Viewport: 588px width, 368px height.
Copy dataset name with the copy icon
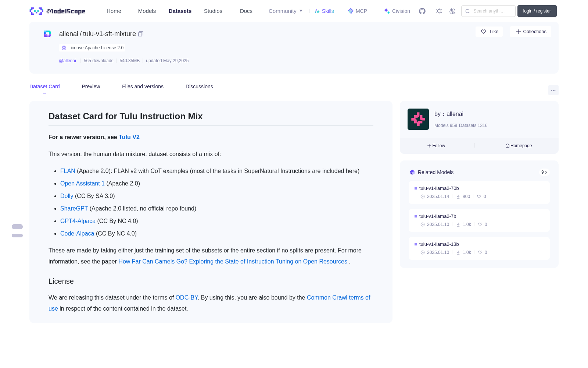141,34
